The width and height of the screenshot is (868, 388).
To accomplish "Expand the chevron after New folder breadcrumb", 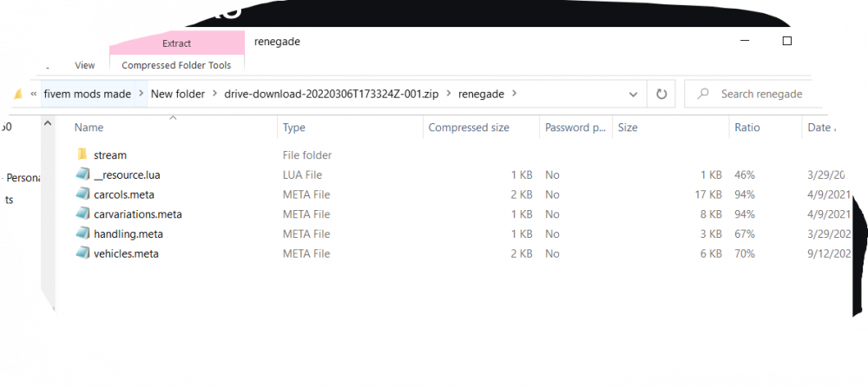I will pyautogui.click(x=214, y=94).
